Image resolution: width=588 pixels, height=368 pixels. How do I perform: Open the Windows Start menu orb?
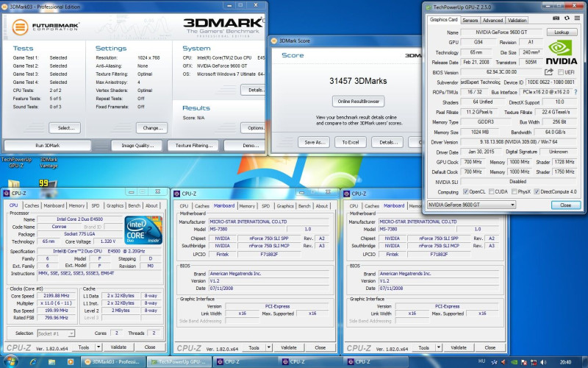(x=10, y=361)
